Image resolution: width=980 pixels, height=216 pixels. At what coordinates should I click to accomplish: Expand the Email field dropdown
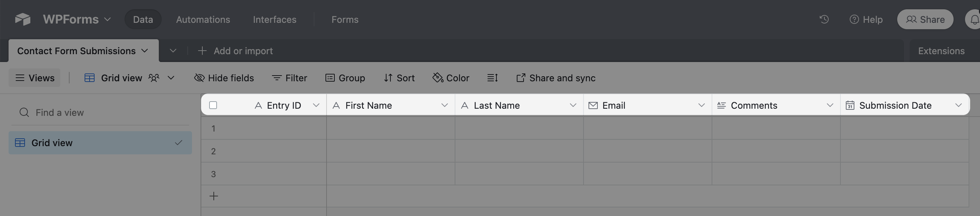tap(701, 106)
